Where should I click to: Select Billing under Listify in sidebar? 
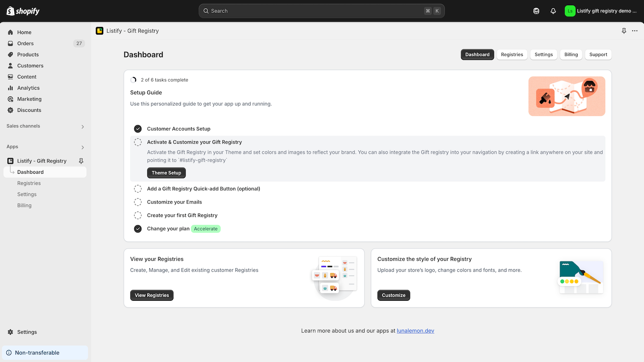pos(24,206)
